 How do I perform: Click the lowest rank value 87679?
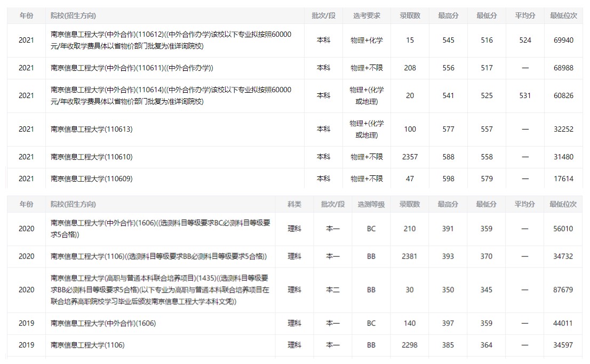tap(563, 290)
